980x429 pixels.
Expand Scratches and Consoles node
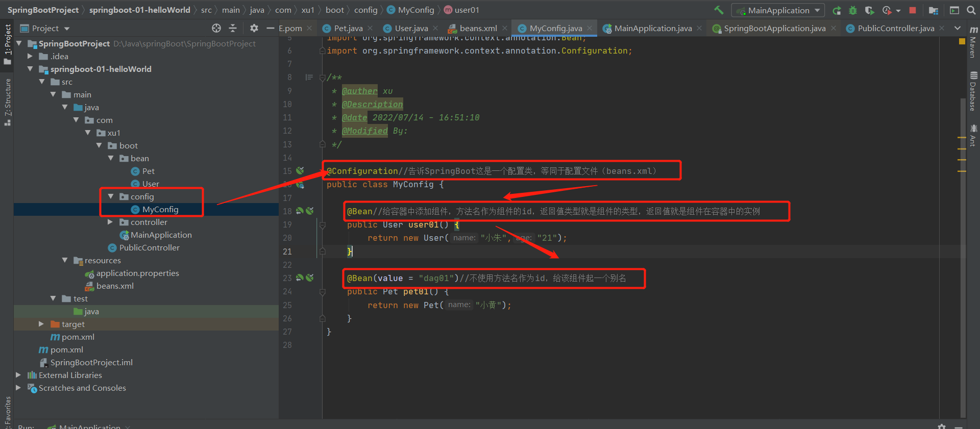[19, 388]
